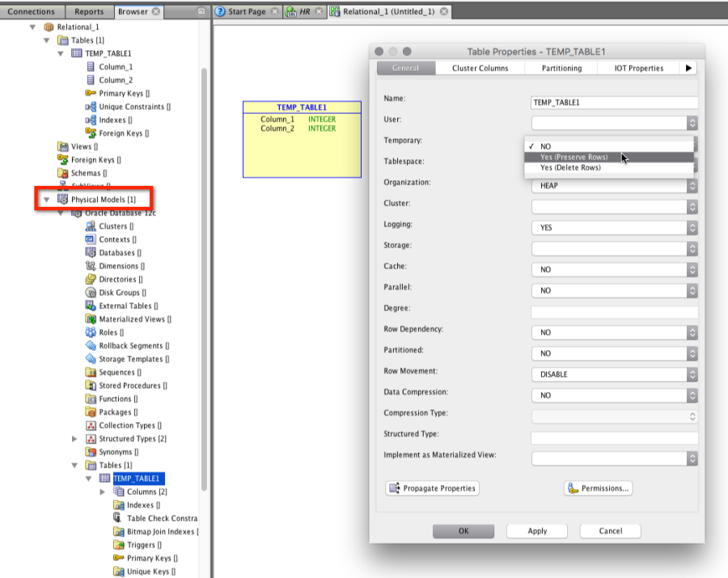
Task: Open the Row Movement DISABLE dropdown
Action: 614,374
